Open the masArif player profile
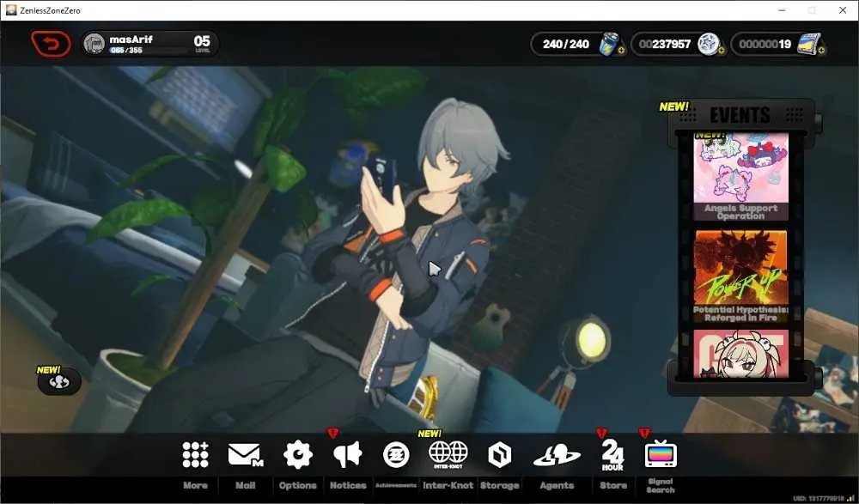Screen dimensions: 859x504 point(150,44)
